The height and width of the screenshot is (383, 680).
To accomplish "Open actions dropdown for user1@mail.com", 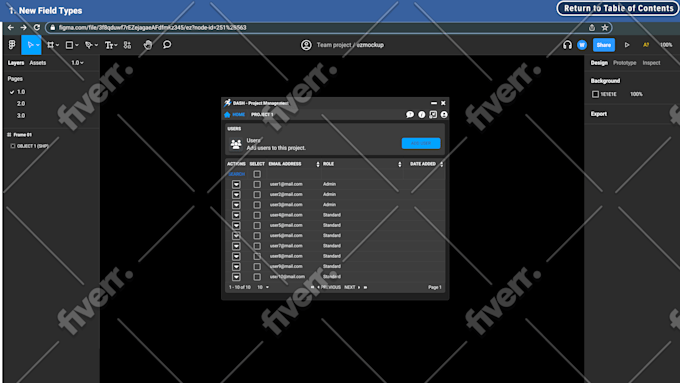I will point(236,184).
